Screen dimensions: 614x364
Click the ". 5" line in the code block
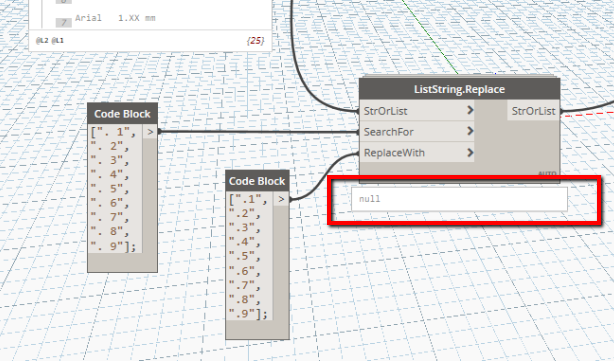[x=110, y=189]
